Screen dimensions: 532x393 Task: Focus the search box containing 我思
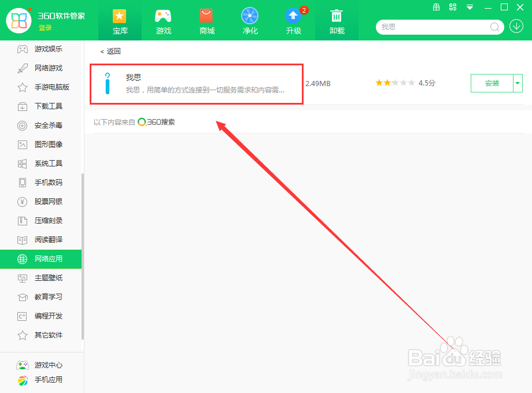pyautogui.click(x=434, y=27)
